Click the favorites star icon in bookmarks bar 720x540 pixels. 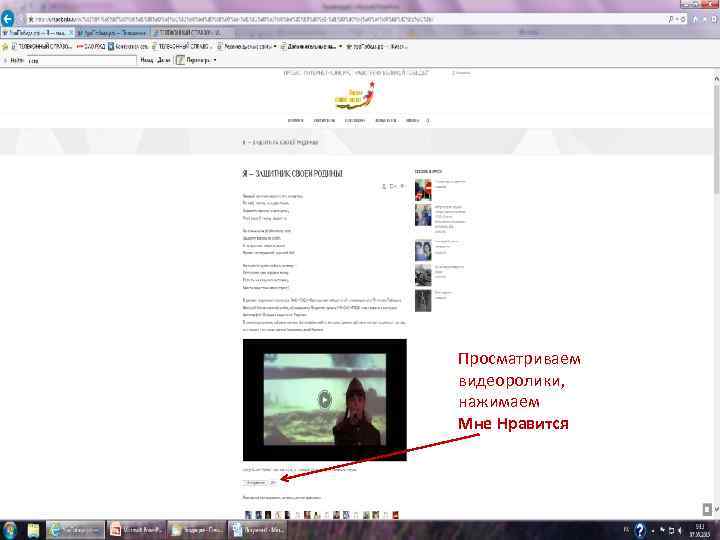click(5, 46)
